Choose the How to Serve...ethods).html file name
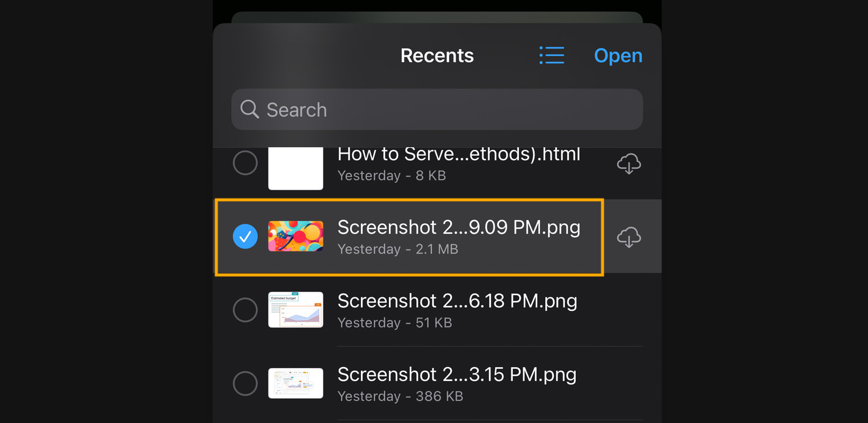This screenshot has width=868, height=423. point(459,154)
